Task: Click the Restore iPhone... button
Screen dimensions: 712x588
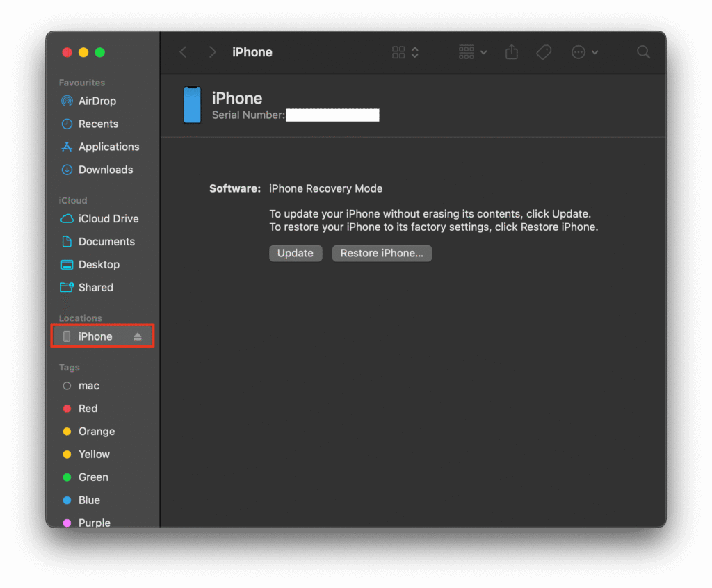Action: [382, 253]
